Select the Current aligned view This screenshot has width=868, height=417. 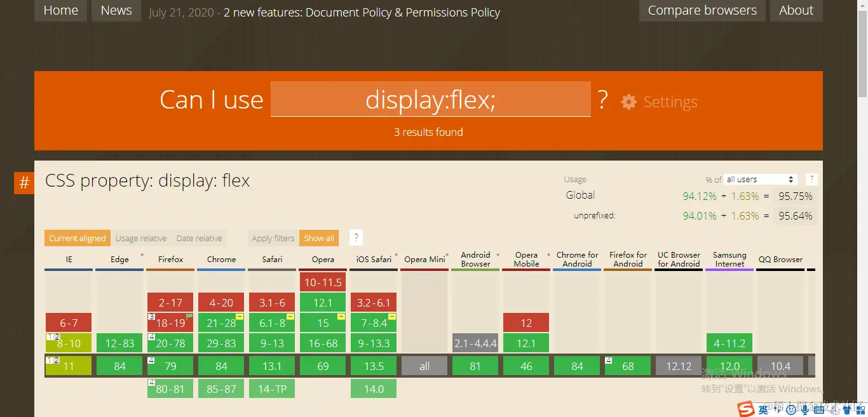tap(78, 238)
